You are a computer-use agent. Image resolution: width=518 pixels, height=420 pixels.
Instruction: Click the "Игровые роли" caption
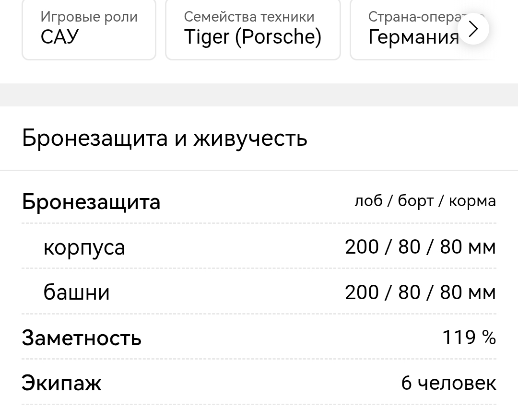[x=89, y=17]
